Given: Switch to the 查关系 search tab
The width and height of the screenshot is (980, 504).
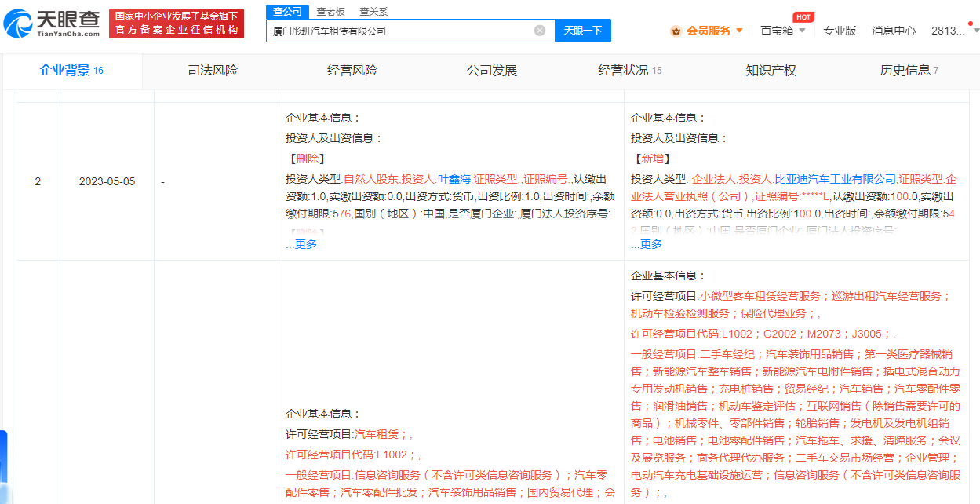Looking at the screenshot, I should pos(373,12).
